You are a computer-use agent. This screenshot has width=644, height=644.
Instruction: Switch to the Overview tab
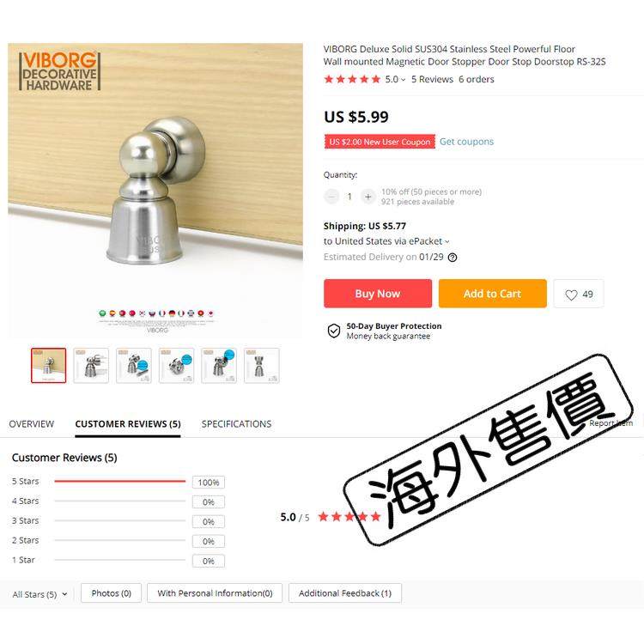pyautogui.click(x=32, y=424)
